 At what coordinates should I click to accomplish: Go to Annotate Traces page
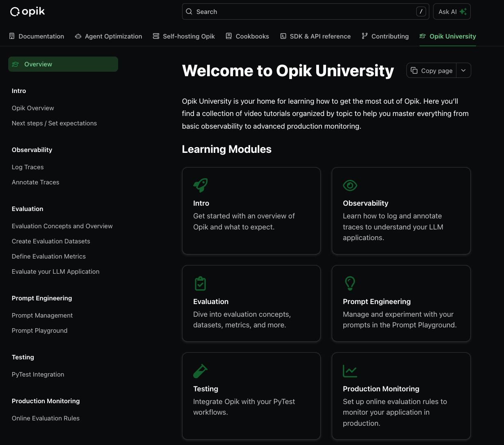[x=35, y=182]
